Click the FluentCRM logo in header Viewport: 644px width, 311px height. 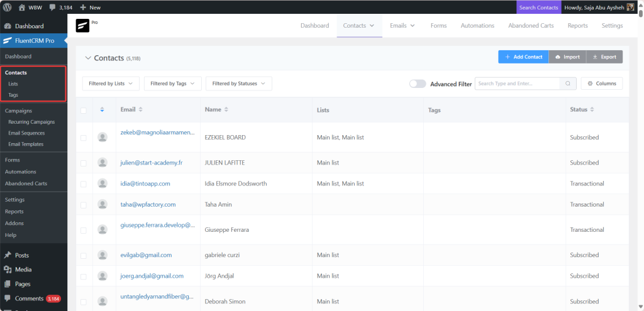82,25
